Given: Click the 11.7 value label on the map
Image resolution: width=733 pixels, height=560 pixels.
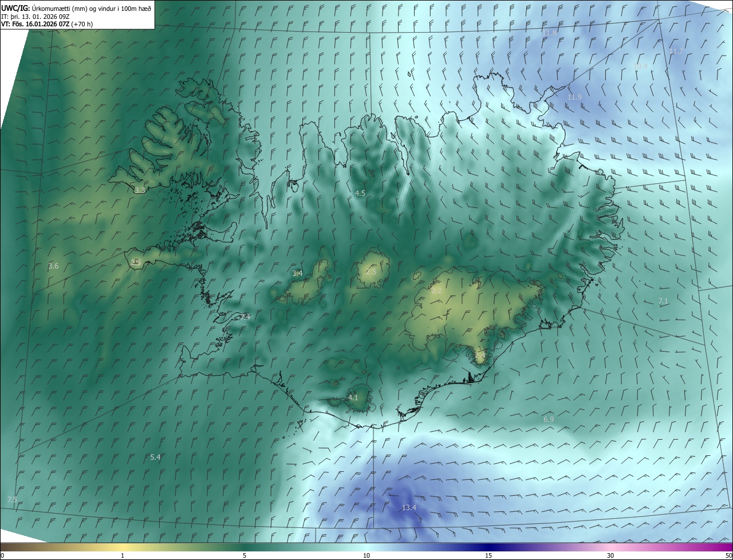Looking at the screenshot, I should [676, 52].
